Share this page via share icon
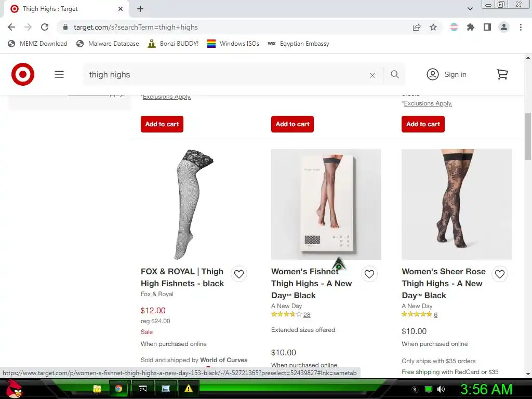 [417, 27]
